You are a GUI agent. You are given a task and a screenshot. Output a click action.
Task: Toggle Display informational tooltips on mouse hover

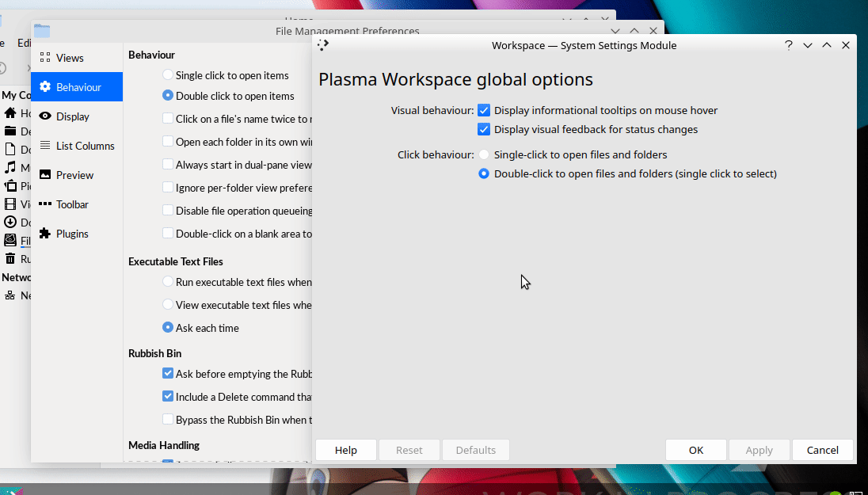pos(599,110)
